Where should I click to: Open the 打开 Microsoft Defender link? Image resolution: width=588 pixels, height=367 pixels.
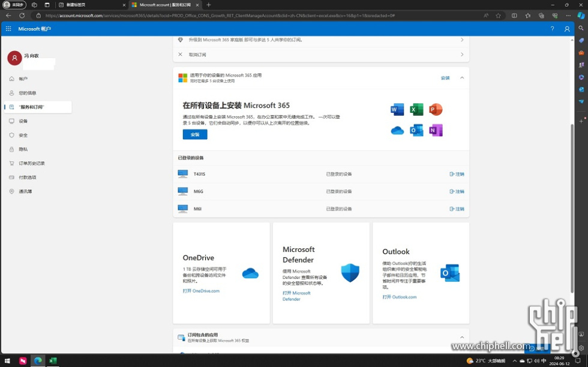296,296
